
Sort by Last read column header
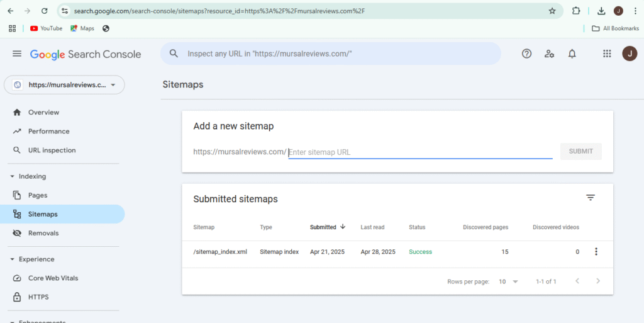tap(372, 227)
